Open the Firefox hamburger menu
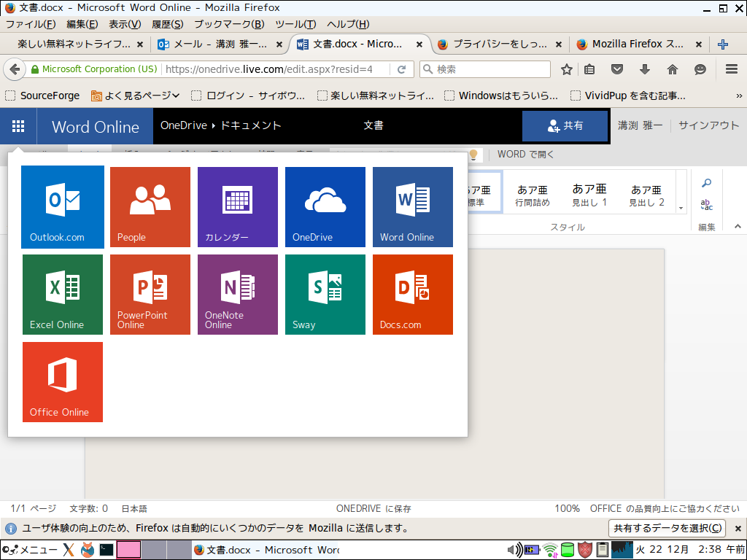This screenshot has height=560, width=747. pos(732,69)
